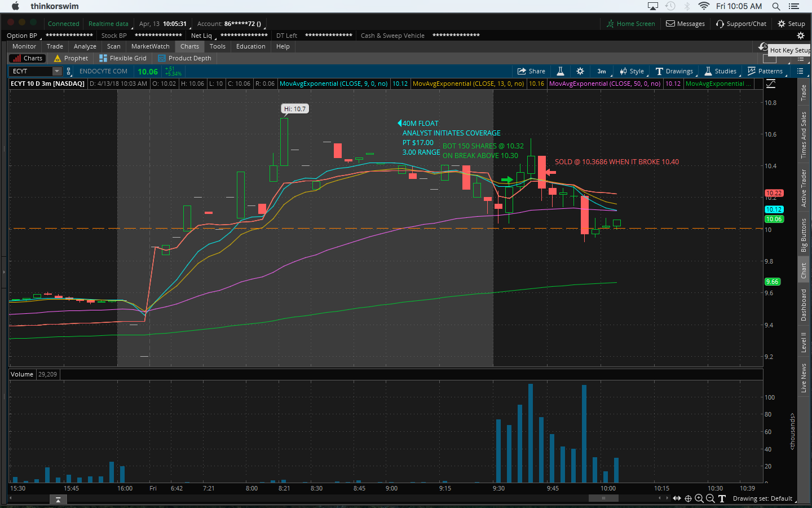The height and width of the screenshot is (508, 812).
Task: Click the symbol link clipboard icon
Action: [x=69, y=71]
